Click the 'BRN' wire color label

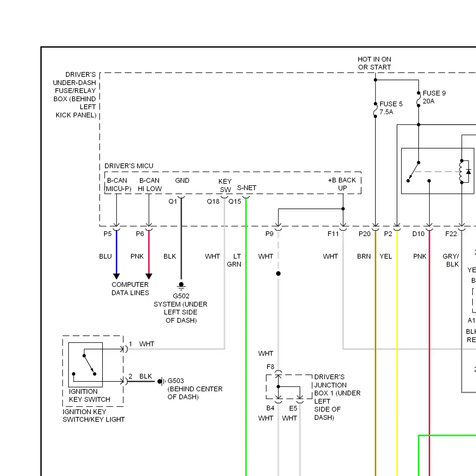pos(364,256)
